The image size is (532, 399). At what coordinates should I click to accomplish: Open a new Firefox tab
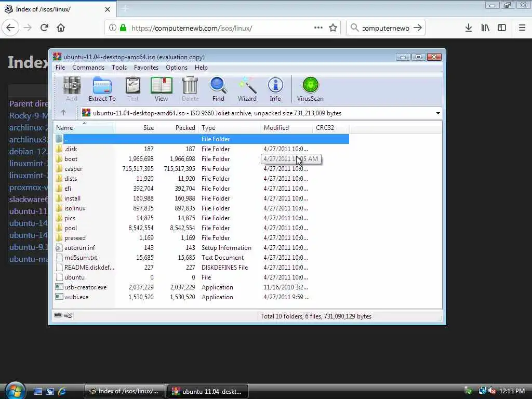click(x=125, y=8)
